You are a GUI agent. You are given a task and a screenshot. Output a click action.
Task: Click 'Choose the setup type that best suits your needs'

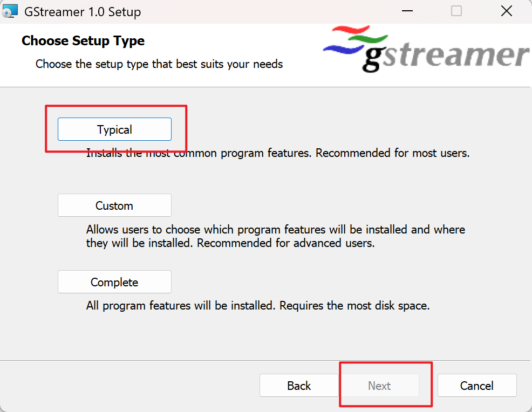coord(159,64)
